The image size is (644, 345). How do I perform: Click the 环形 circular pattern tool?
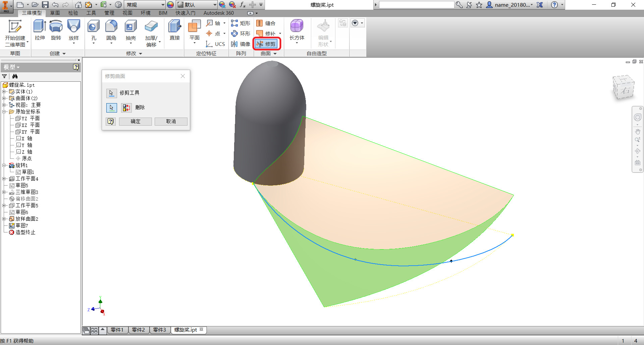pyautogui.click(x=241, y=33)
